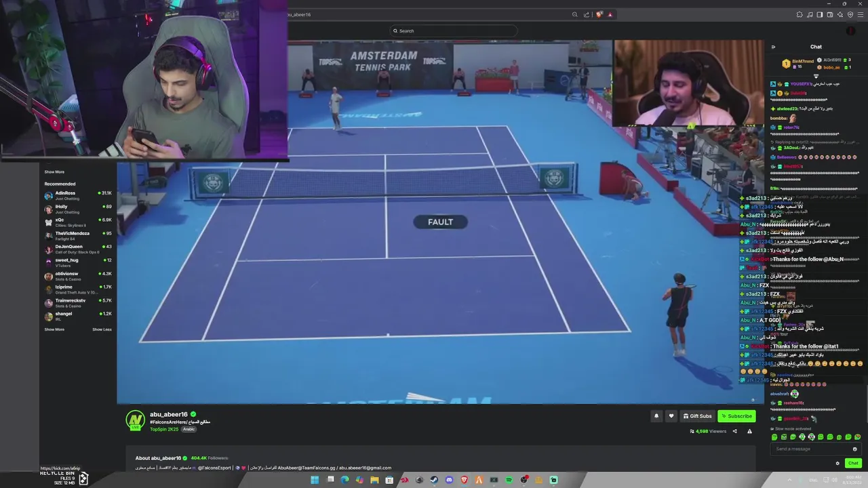Click share page icon in address bar
This screenshot has width=868, height=488.
coord(587,15)
